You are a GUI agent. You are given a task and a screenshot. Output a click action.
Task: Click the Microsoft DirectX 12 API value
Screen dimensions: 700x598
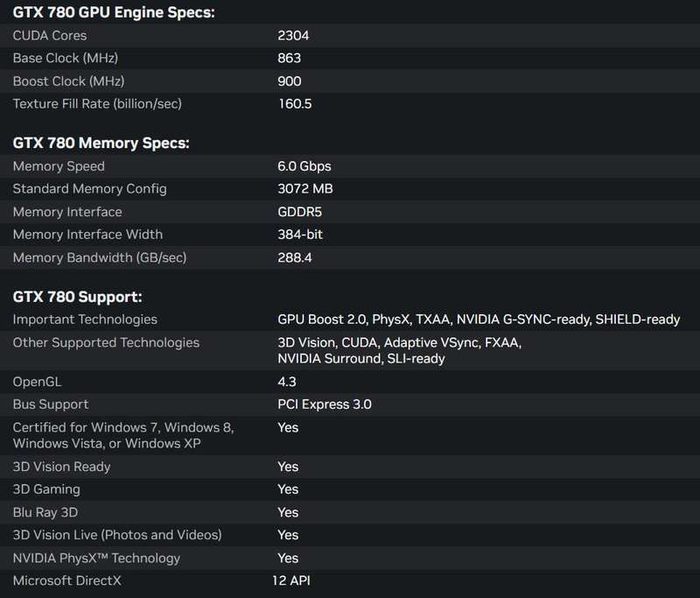(x=291, y=580)
